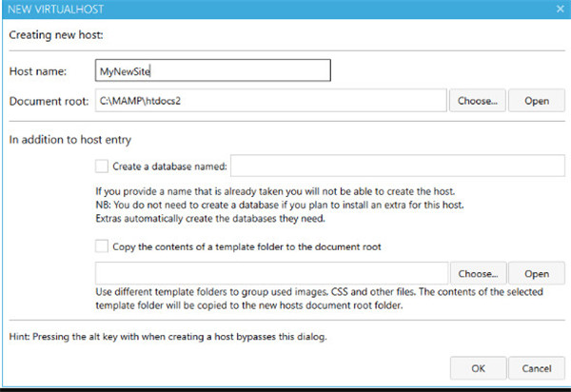Click the template folder path field

pyautogui.click(x=270, y=272)
